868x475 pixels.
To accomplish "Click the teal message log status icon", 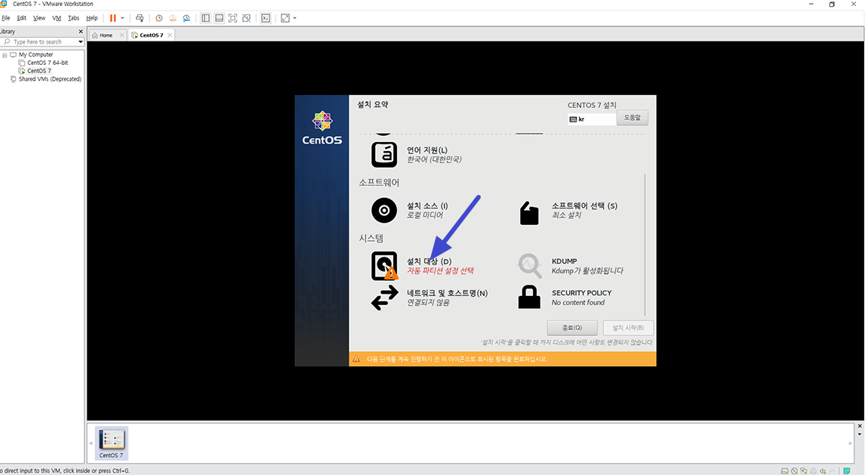I will coord(846,471).
